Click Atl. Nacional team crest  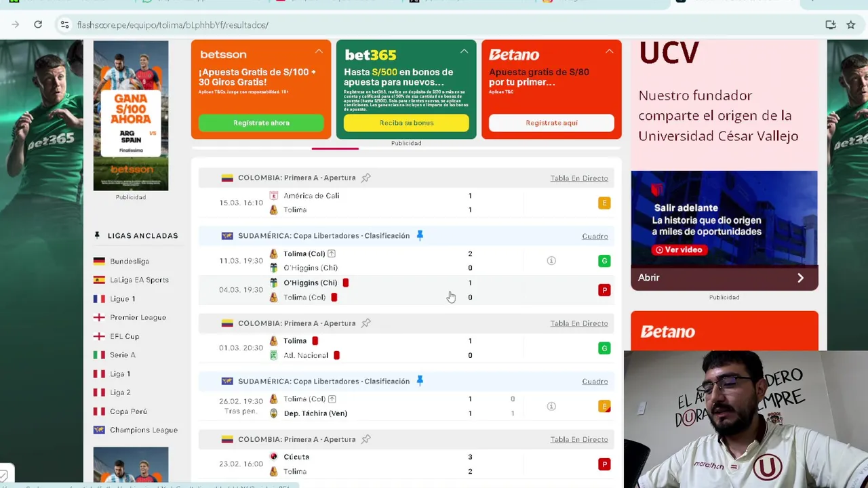click(274, 355)
